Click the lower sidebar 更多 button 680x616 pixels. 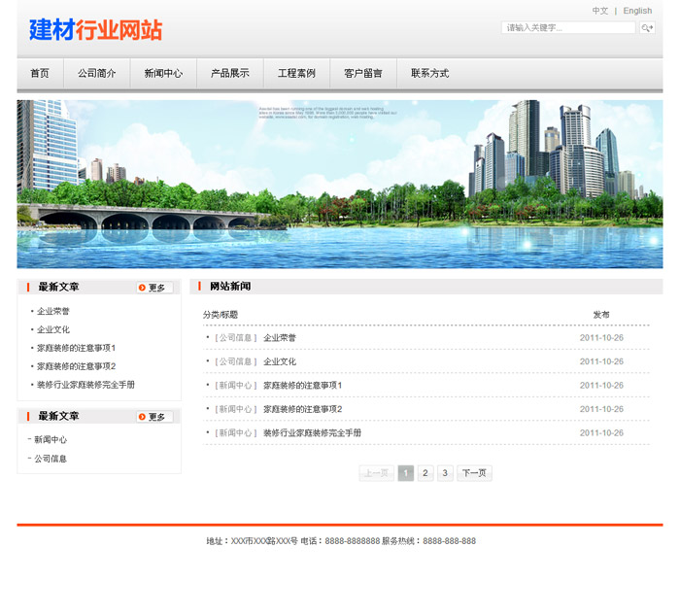[154, 417]
